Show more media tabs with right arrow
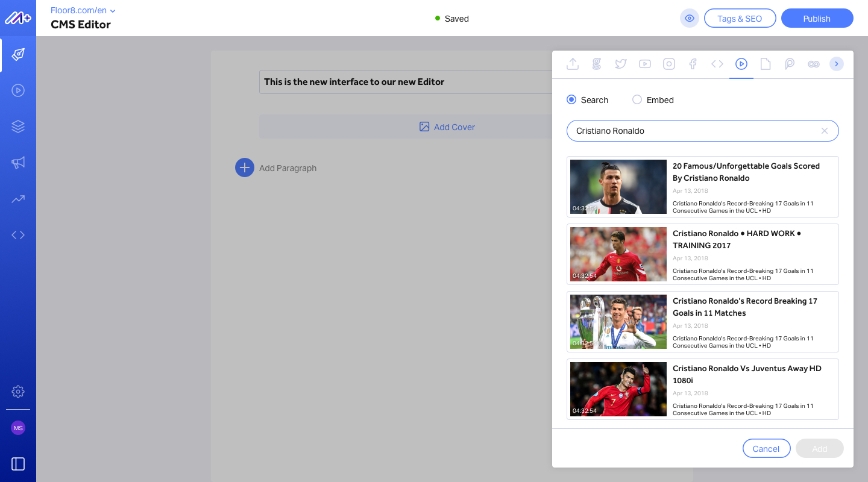 837,64
